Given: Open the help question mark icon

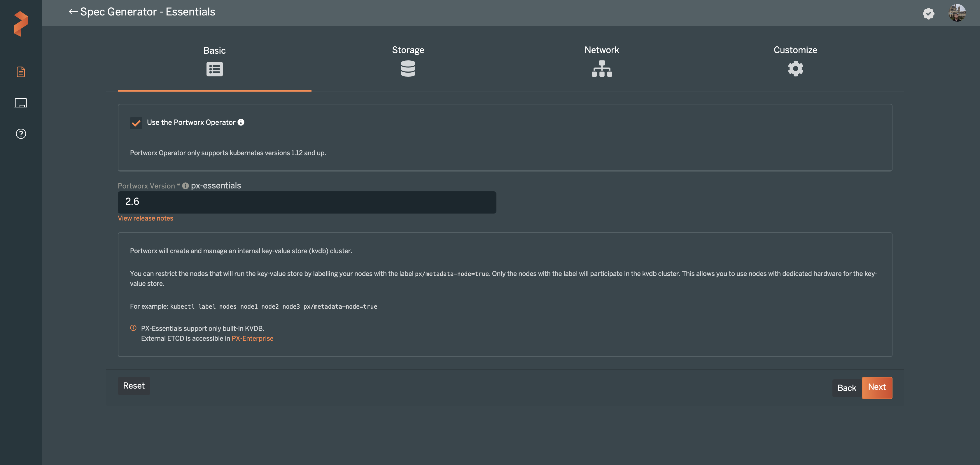Looking at the screenshot, I should [21, 134].
